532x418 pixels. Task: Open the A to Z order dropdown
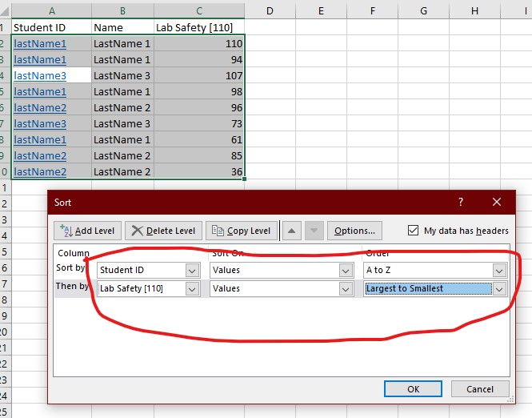500,271
